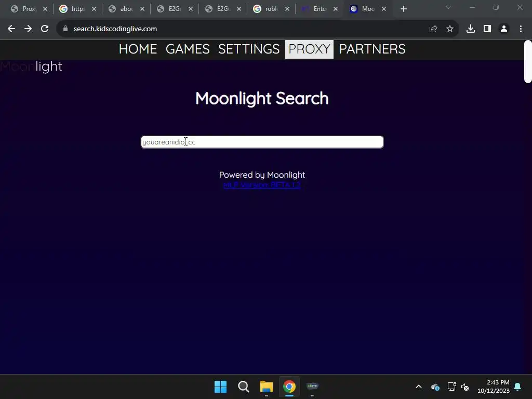Open File Explorer from taskbar
The width and height of the screenshot is (532, 399).
pos(267,387)
